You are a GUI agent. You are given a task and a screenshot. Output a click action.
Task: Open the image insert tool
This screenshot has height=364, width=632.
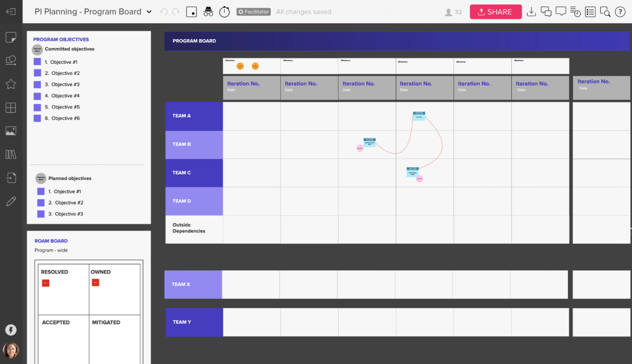pos(11,131)
